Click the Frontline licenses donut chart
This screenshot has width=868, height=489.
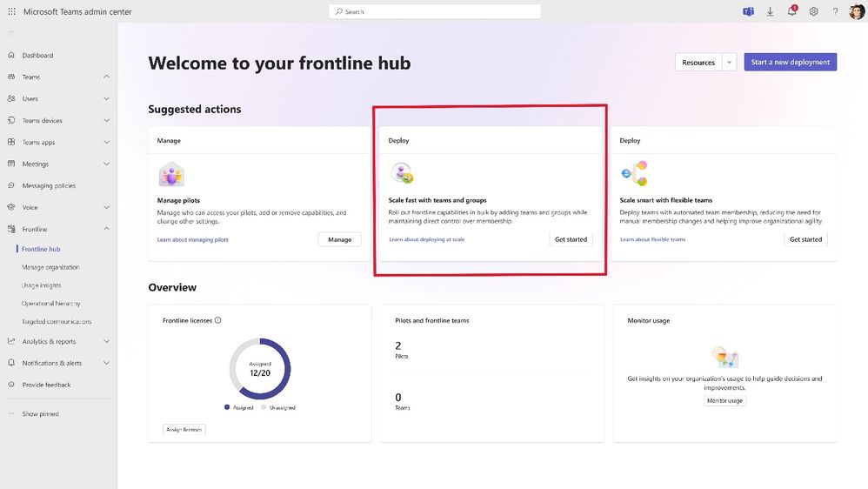point(260,369)
